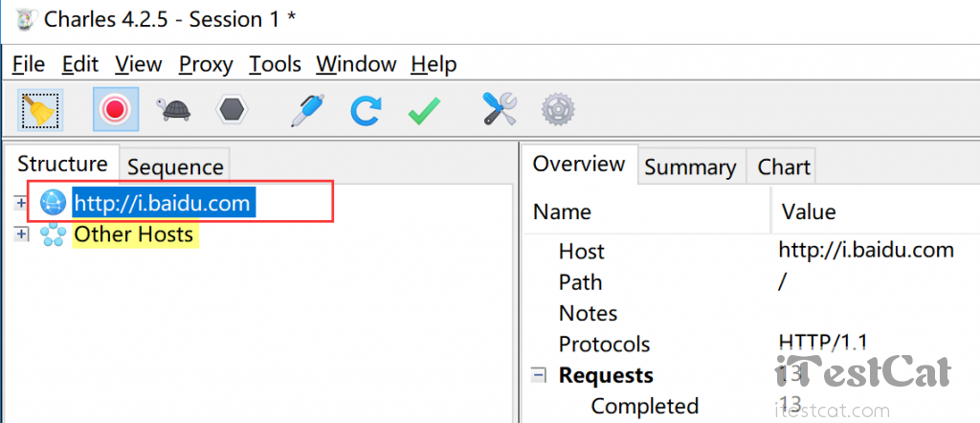The image size is (980, 423).
Task: Click the Charles pitcher icon in title bar
Action: click(x=24, y=19)
